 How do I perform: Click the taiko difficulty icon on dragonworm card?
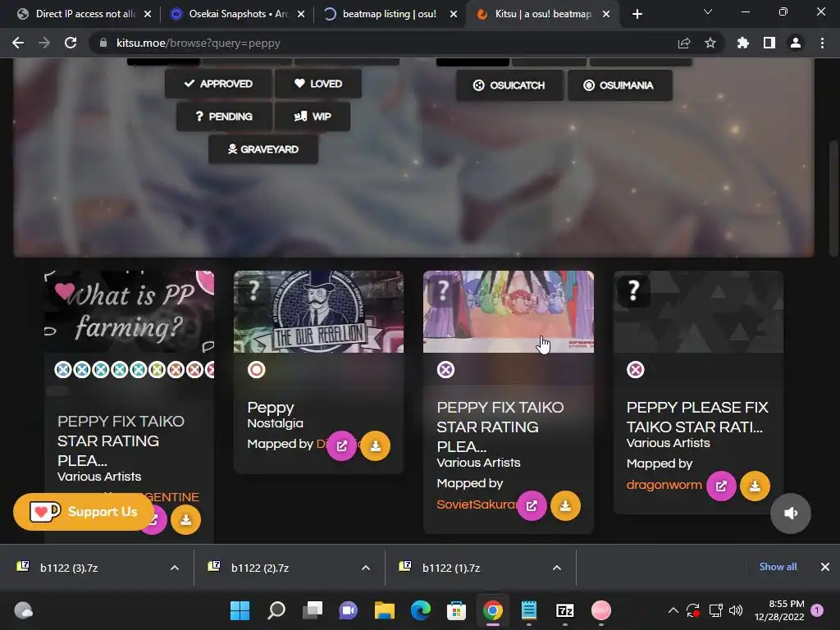pyautogui.click(x=636, y=370)
